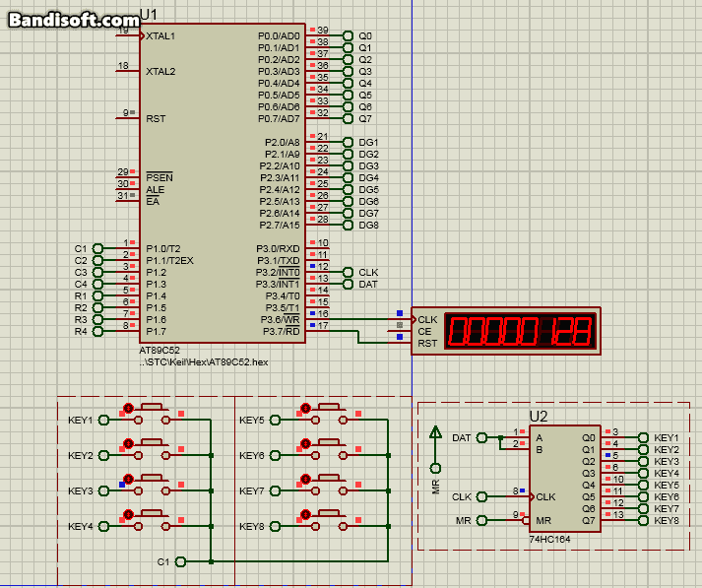
Task: Select the MR terminal feeding U2 pin 9
Action: 481,520
